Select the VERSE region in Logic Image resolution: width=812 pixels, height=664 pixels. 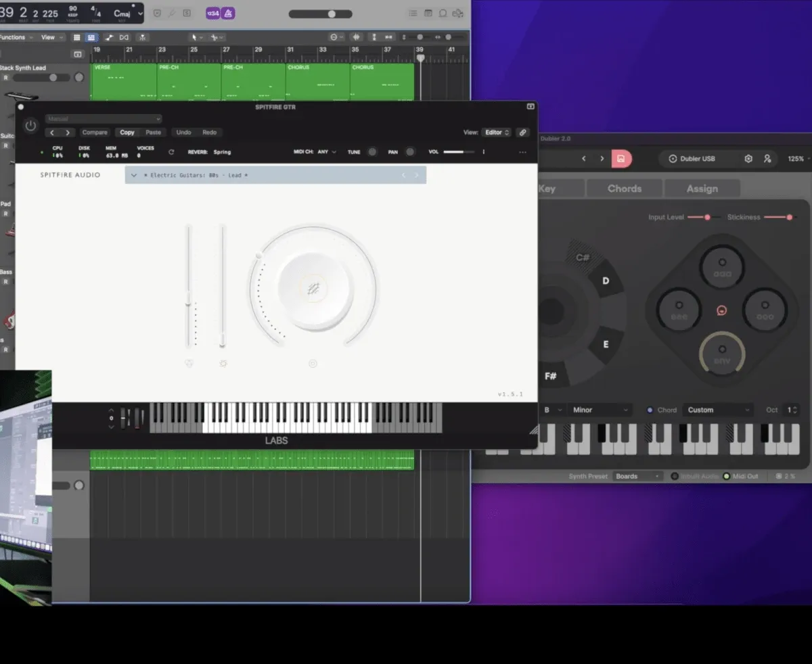124,82
